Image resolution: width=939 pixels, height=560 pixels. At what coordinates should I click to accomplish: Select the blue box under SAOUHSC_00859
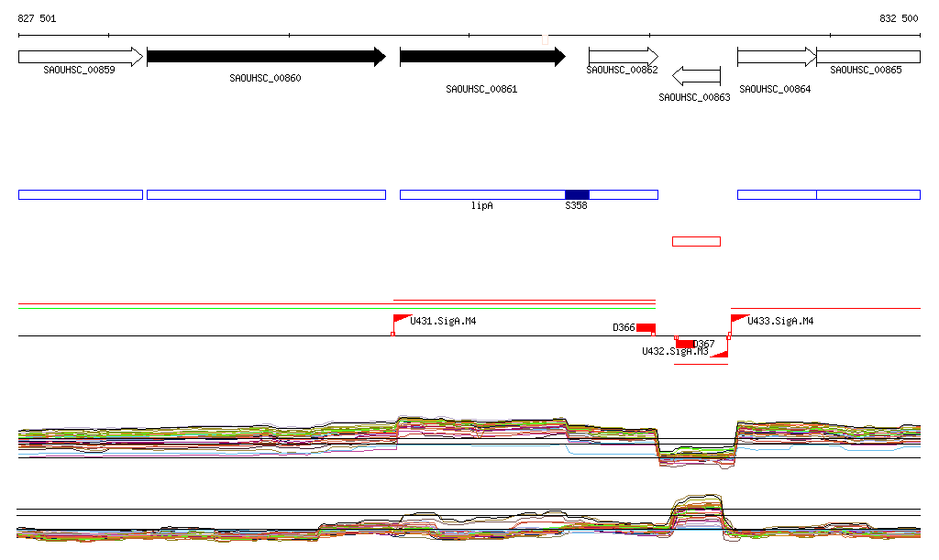(x=81, y=194)
